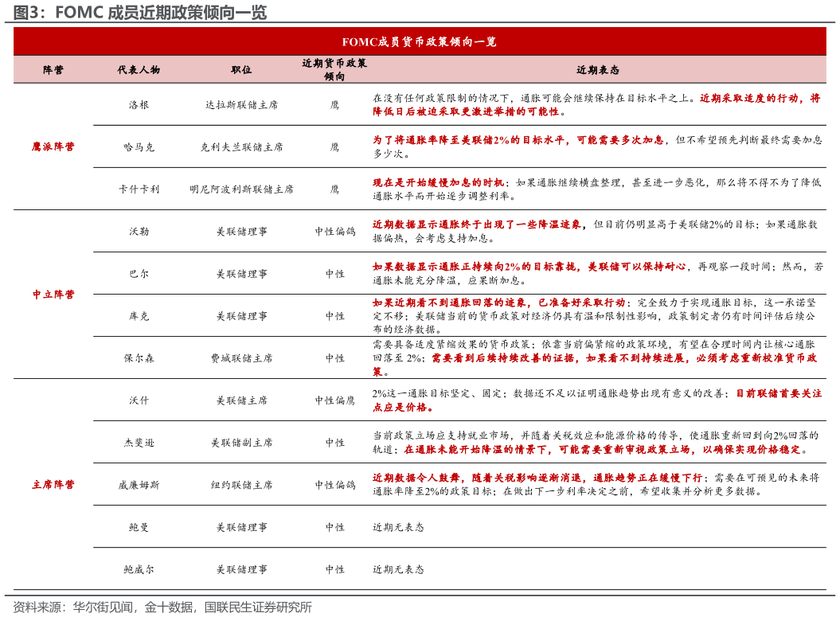Select the position "费城联储主席"
The image size is (840, 617).
click(x=241, y=357)
